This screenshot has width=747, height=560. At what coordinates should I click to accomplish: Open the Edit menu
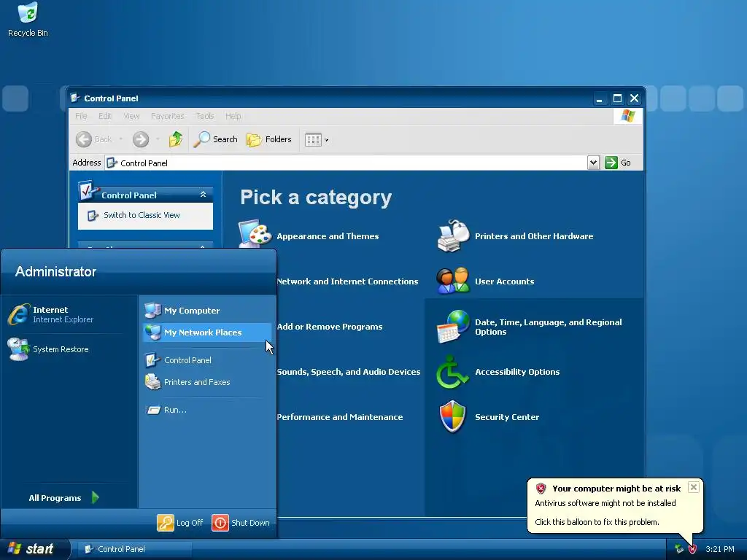(105, 116)
